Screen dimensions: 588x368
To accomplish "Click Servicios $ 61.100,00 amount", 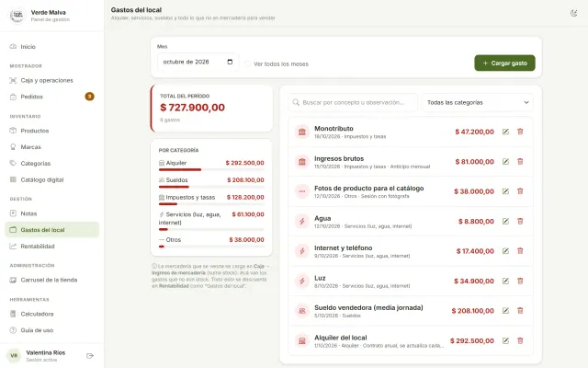I will 248,214.
